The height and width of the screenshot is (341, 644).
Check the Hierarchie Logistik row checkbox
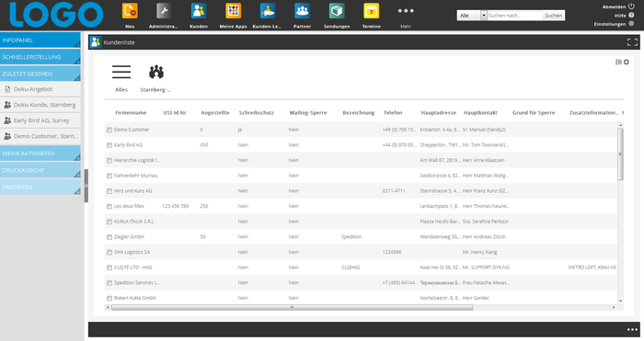pos(109,161)
